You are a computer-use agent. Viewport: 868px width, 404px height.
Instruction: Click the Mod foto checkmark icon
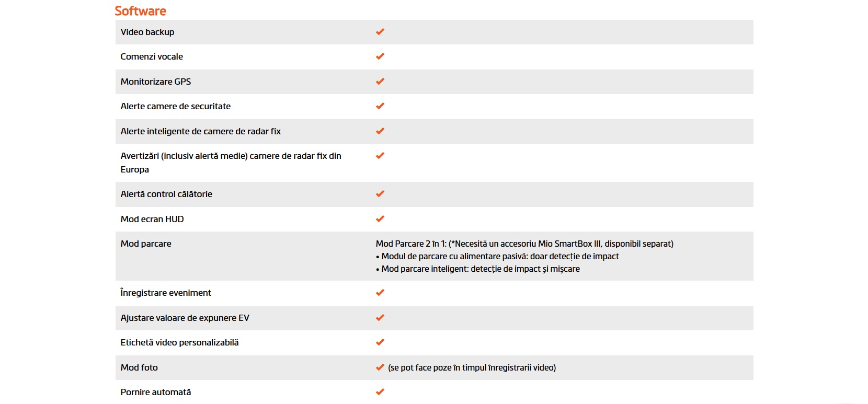pos(380,367)
